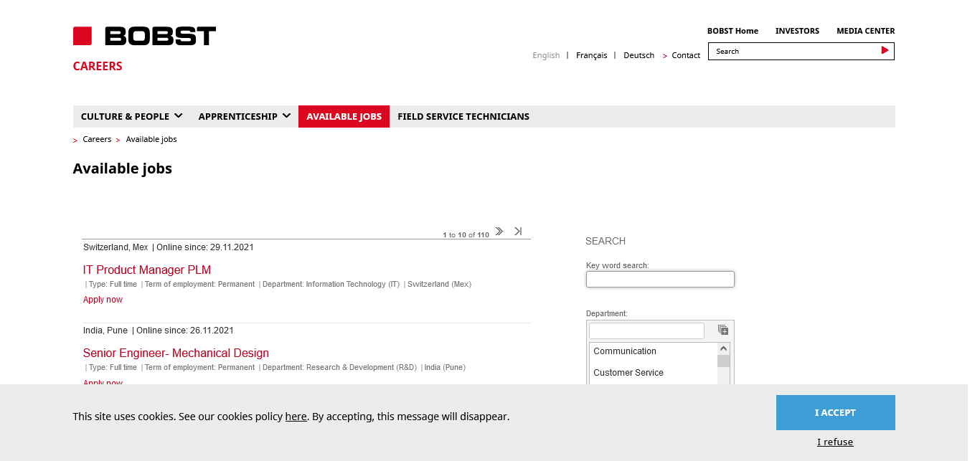The width and height of the screenshot is (980, 461).
Task: Open Field Service Technicians page
Action: (x=463, y=116)
